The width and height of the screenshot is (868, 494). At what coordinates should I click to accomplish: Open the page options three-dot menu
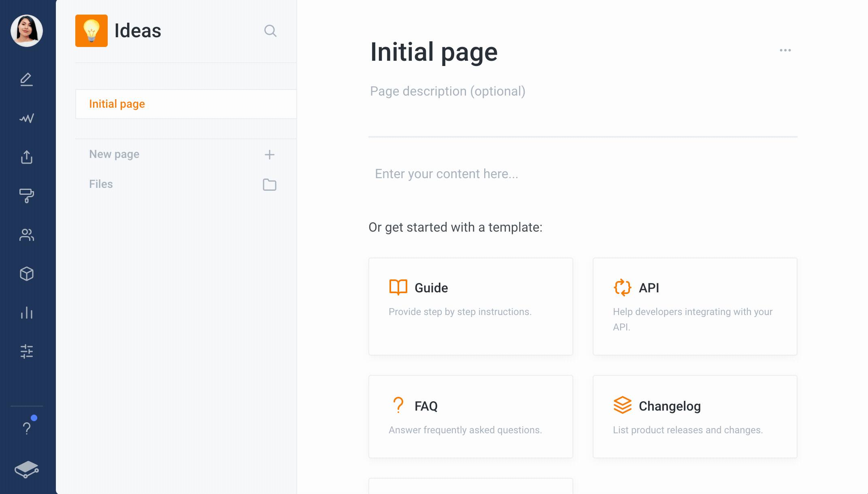tap(785, 50)
